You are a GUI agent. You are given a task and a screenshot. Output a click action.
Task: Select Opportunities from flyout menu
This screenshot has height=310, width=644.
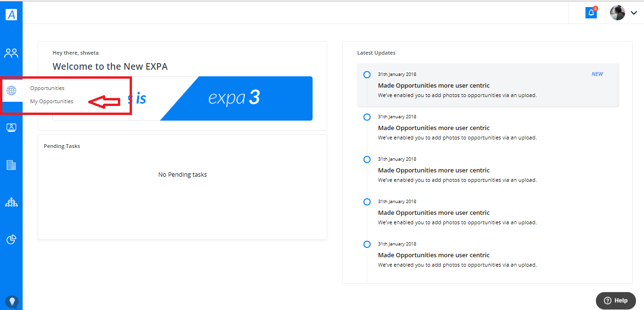click(x=47, y=88)
